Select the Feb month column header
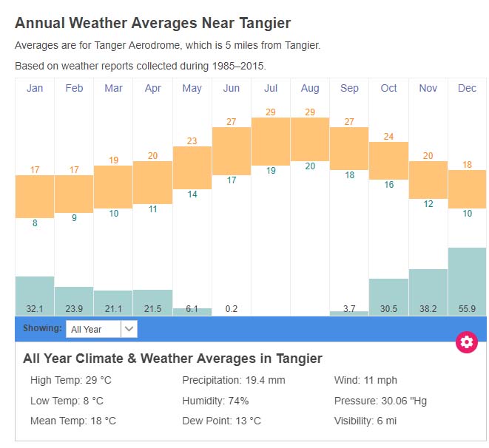 [x=74, y=89]
